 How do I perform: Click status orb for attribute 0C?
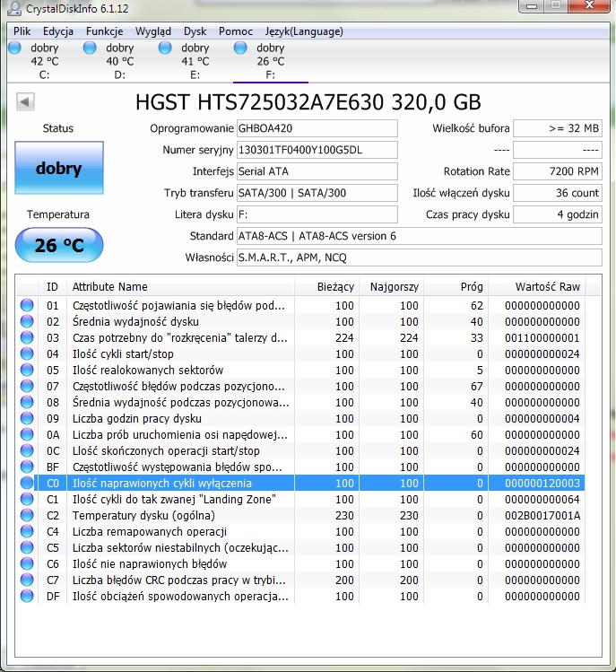(27, 450)
